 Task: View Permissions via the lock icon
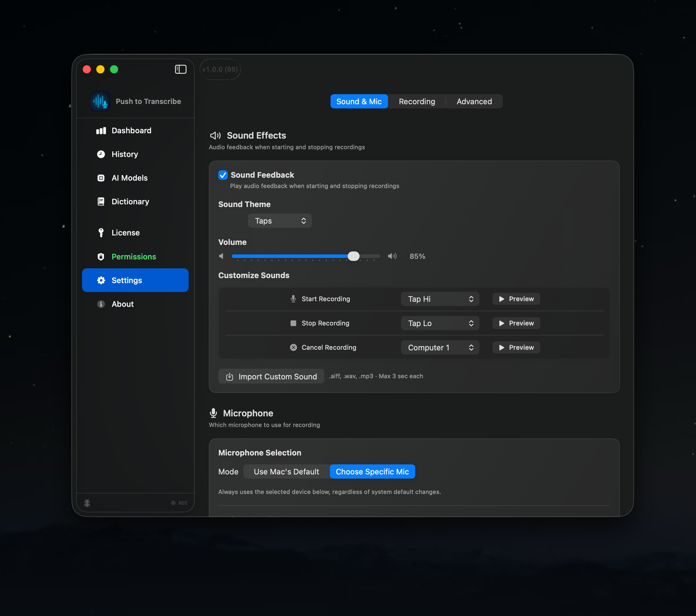101,256
